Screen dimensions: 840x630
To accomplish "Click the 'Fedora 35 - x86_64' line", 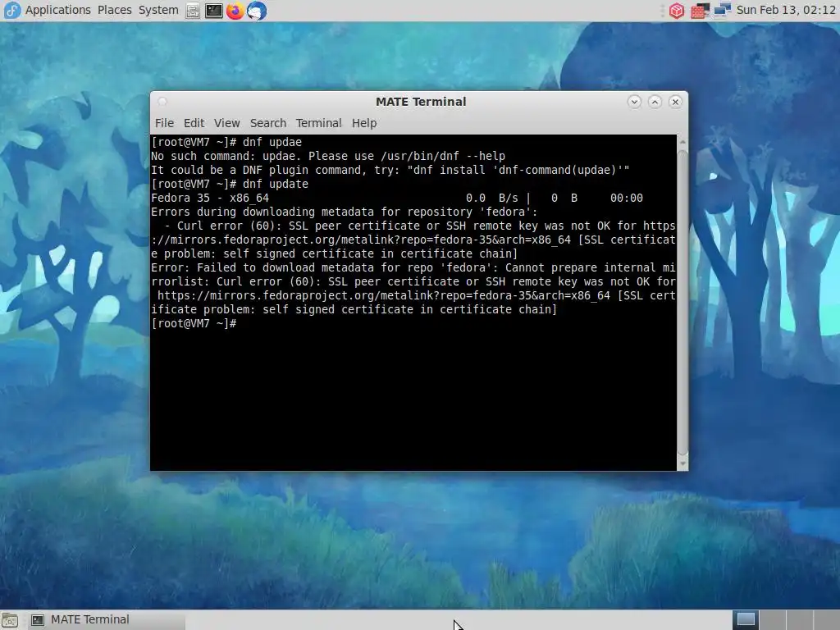I will [397, 198].
